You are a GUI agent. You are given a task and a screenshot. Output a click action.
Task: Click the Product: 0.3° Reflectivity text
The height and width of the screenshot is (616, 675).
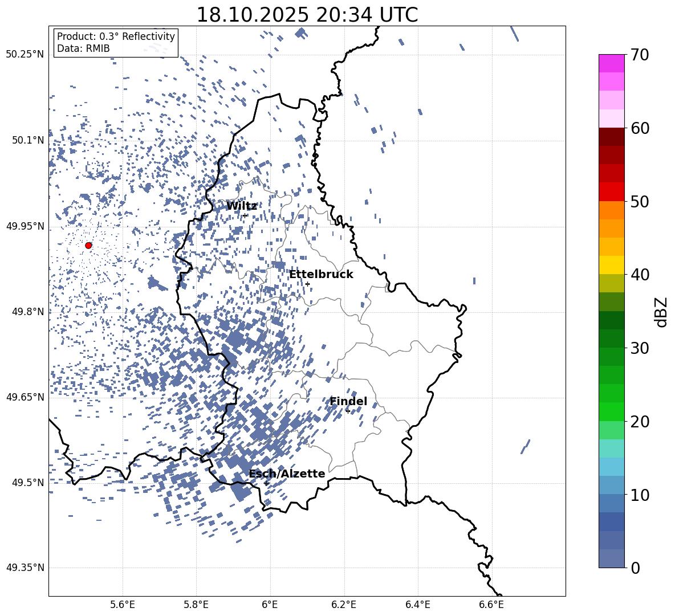point(116,36)
